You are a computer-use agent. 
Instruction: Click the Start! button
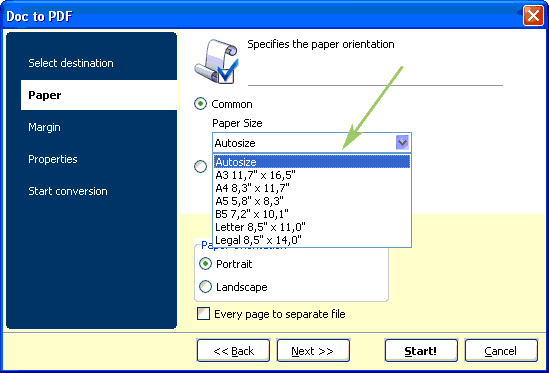pos(421,351)
